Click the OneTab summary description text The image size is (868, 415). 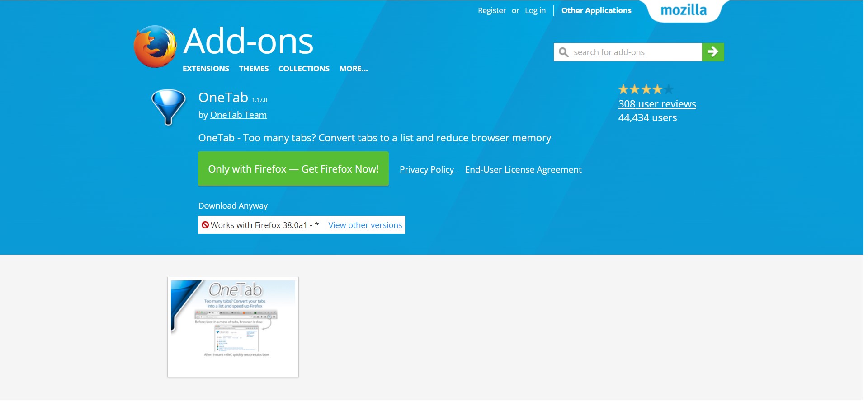375,138
